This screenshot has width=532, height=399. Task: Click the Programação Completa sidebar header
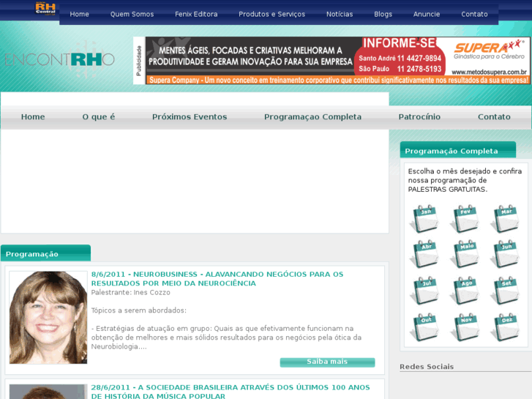tap(458, 150)
